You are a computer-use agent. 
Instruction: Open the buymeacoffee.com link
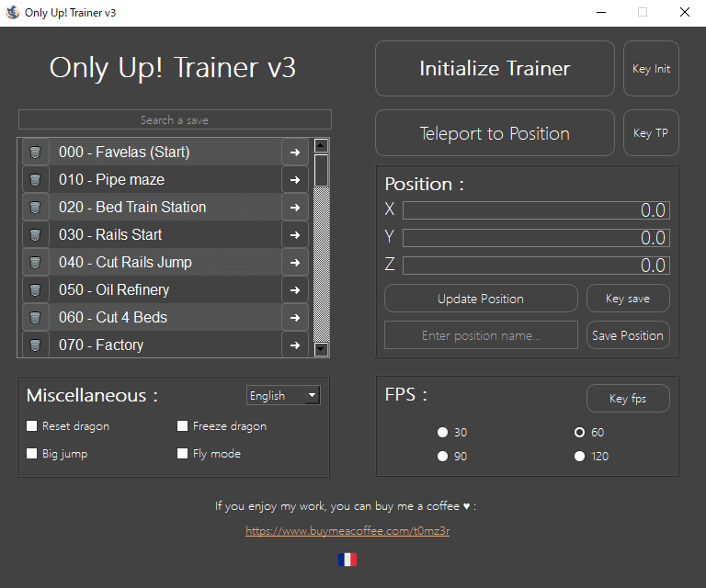click(x=347, y=531)
